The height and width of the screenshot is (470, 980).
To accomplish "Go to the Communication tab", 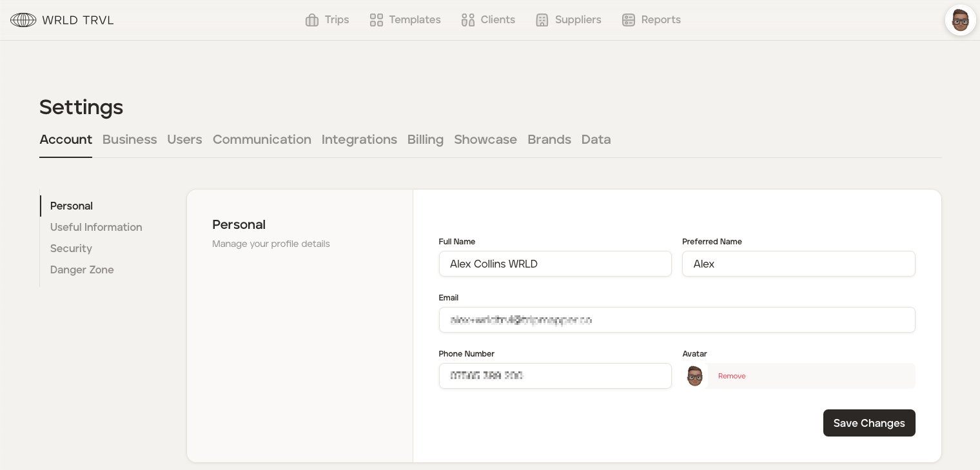I will (262, 139).
